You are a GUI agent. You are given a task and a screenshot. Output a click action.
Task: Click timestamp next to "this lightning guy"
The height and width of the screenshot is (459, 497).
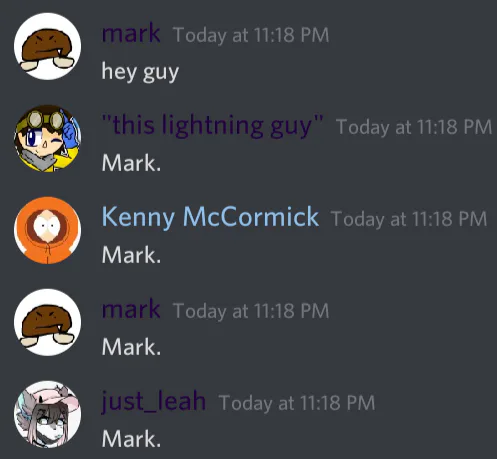414,127
